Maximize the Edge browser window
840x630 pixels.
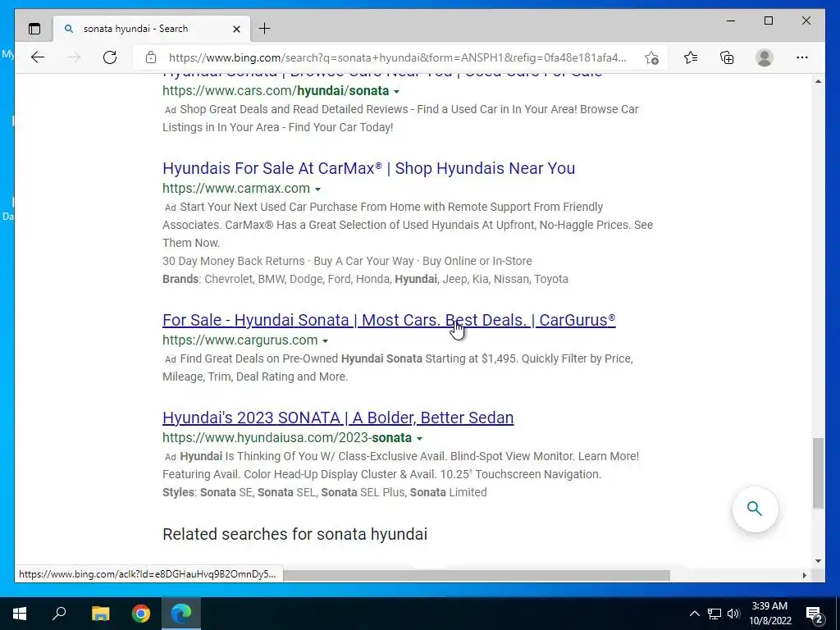pos(768,21)
